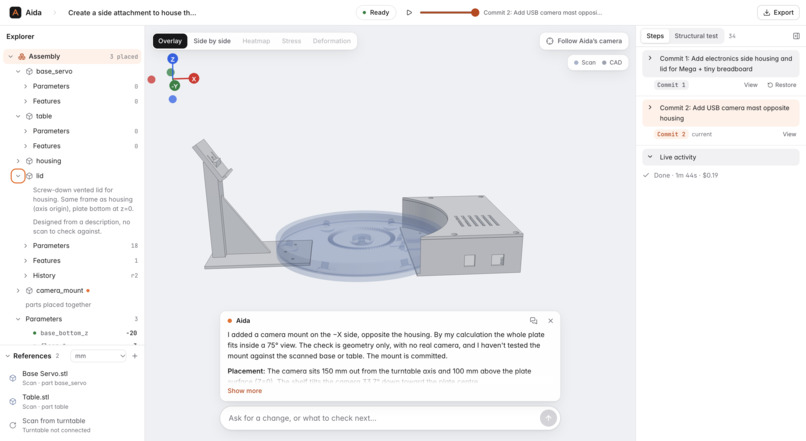Collapse the Live activity section
The width and height of the screenshot is (806, 441).
pos(650,157)
